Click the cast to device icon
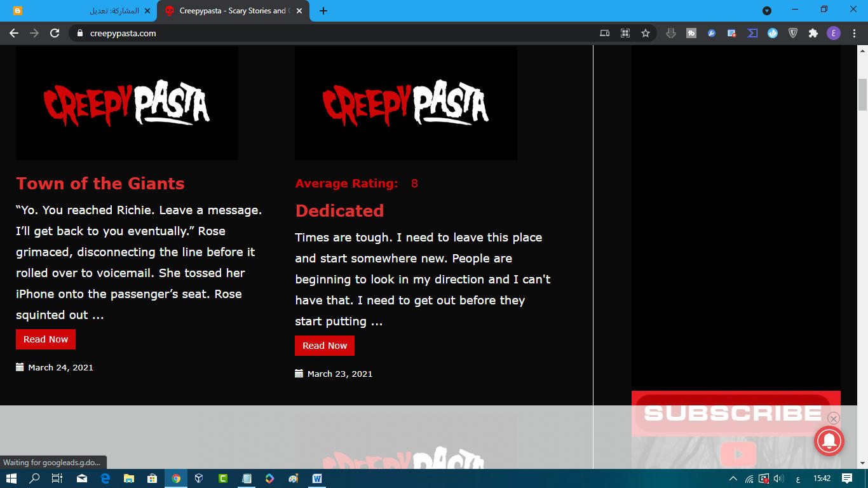The height and width of the screenshot is (488, 868). pyautogui.click(x=605, y=33)
